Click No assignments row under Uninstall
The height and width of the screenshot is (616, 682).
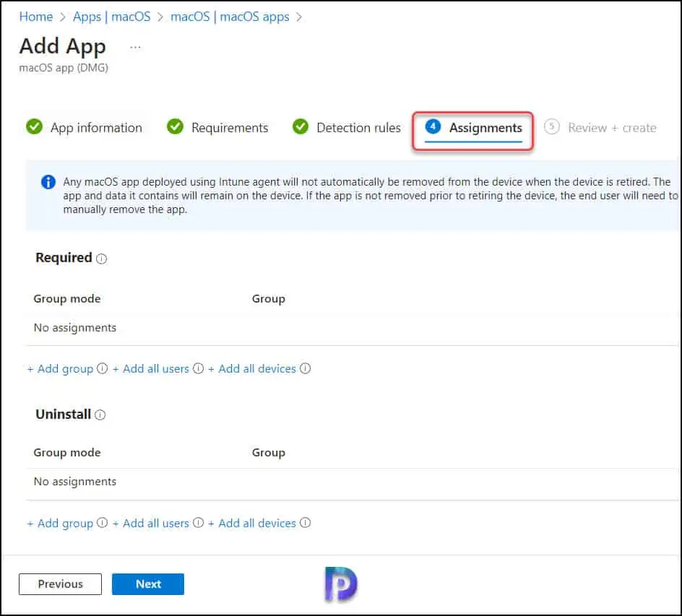[x=353, y=482]
